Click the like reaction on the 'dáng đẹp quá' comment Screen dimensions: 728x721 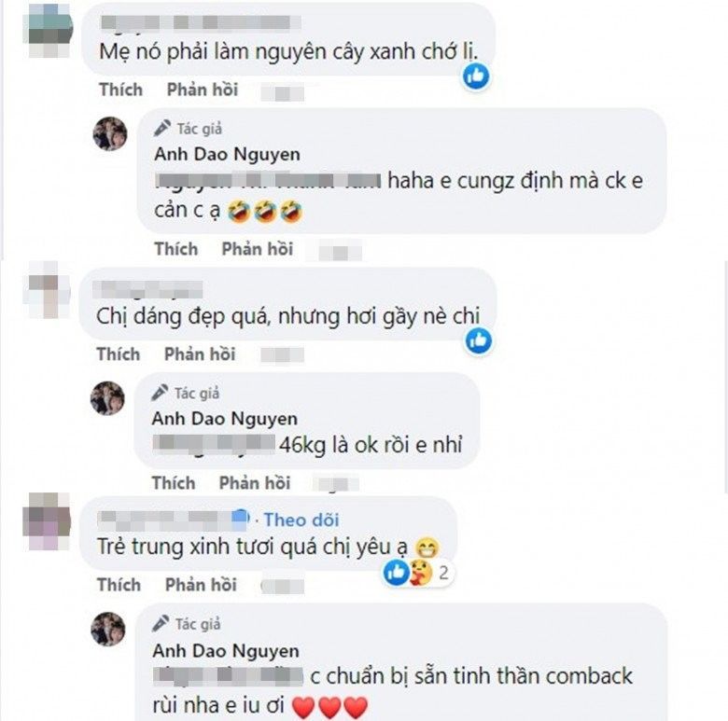click(x=478, y=341)
